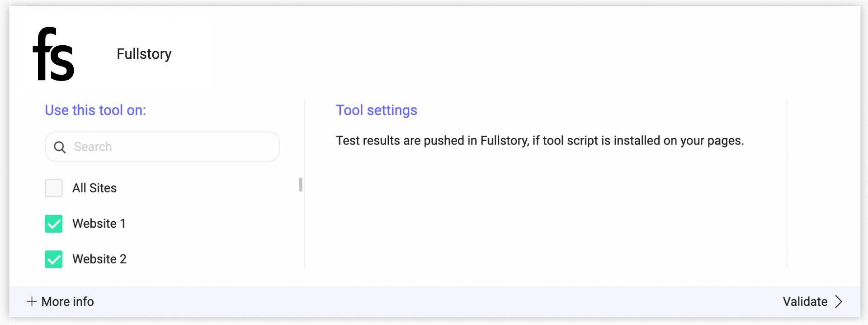The height and width of the screenshot is (325, 868).
Task: Click into the Search sites field
Action: [x=162, y=147]
